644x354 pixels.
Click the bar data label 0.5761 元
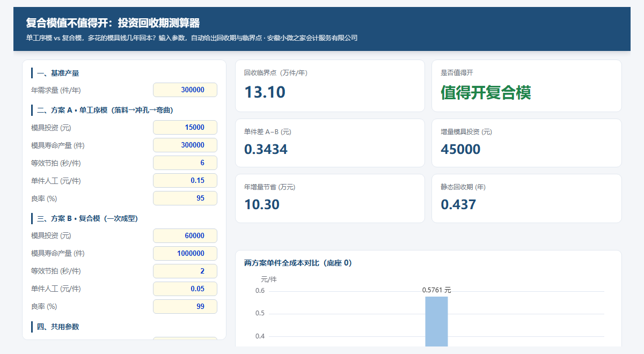pyautogui.click(x=436, y=290)
